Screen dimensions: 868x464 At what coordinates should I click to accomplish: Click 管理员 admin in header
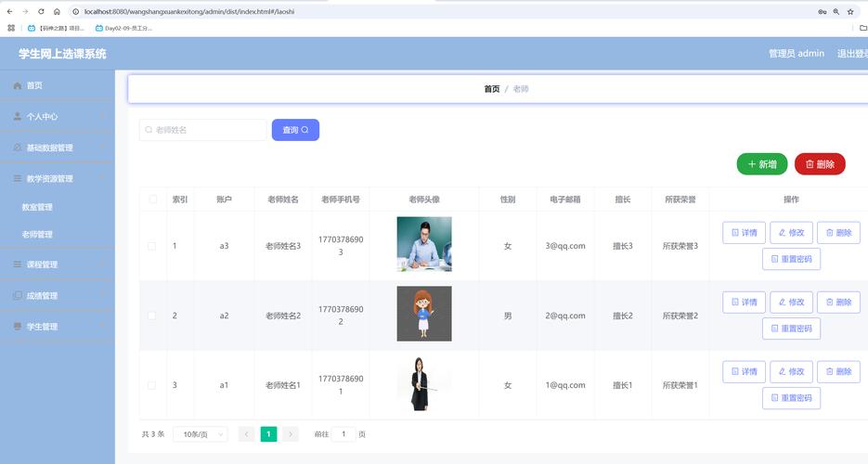[x=796, y=54]
